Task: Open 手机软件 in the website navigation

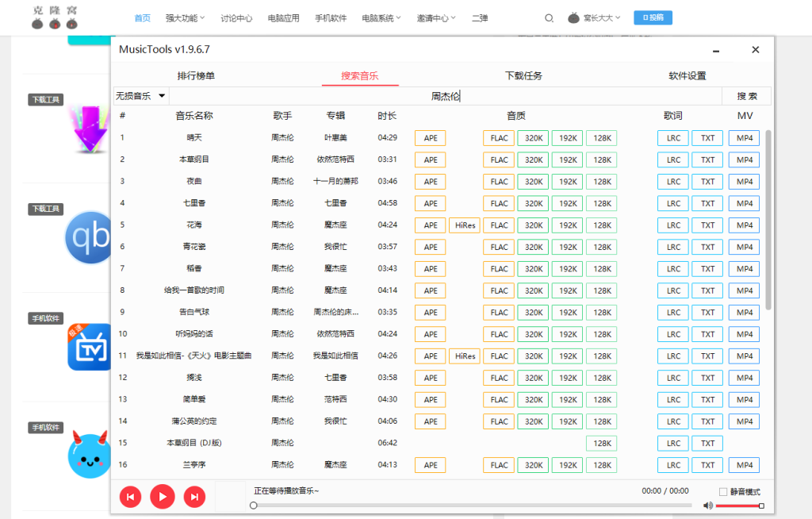Action: point(331,18)
